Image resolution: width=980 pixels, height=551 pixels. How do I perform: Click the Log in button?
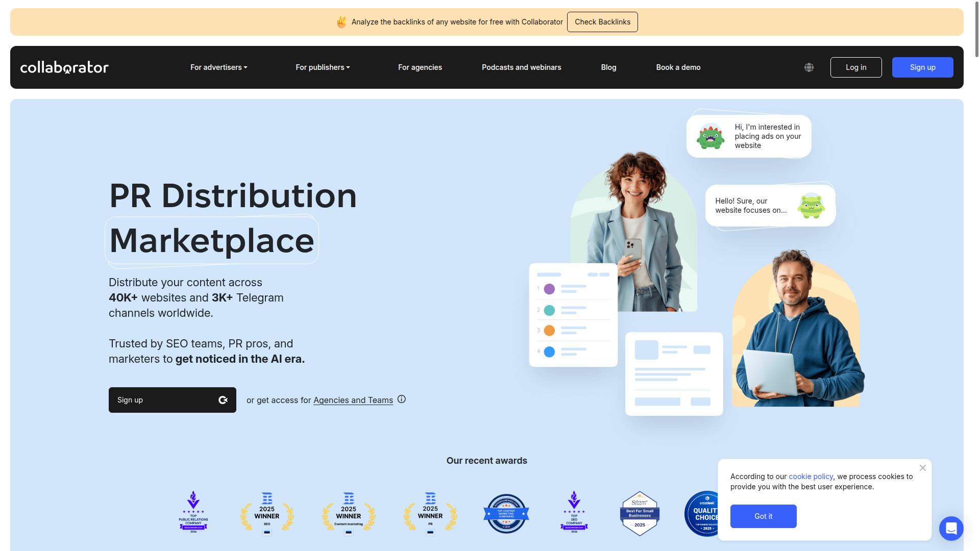pos(856,67)
